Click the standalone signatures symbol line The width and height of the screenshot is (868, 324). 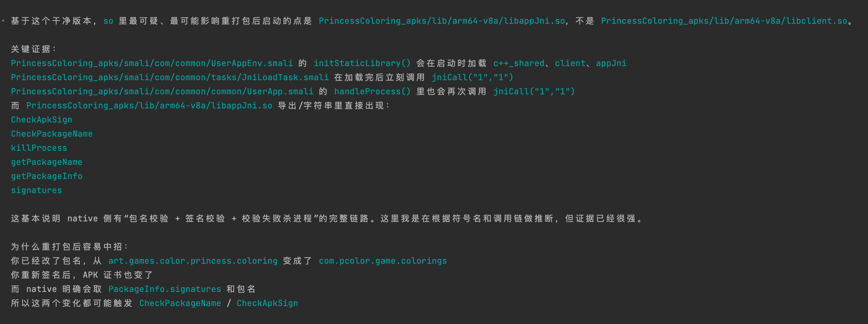pyautogui.click(x=36, y=191)
